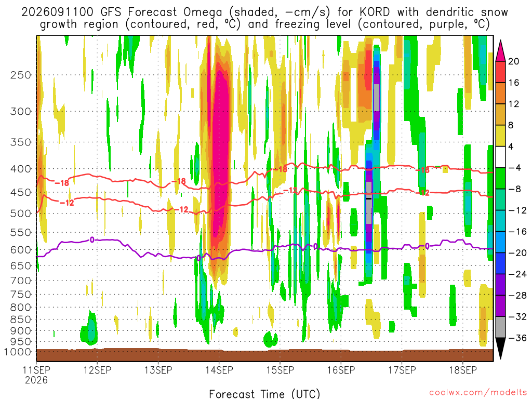Click the 1000 pressure level label
The width and height of the screenshot is (532, 399).
click(x=18, y=352)
